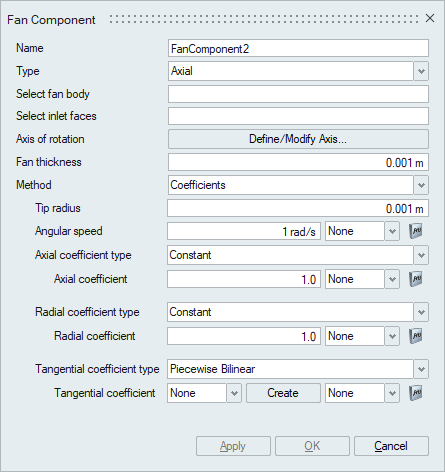The height and width of the screenshot is (472, 445).
Task: Click the function icon beside Angular speed
Action: [x=416, y=231]
